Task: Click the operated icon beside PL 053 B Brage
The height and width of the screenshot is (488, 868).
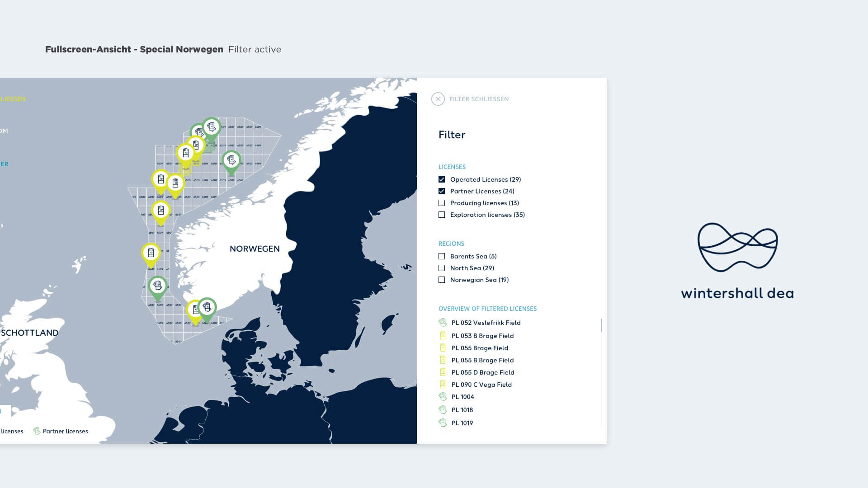Action: tap(443, 335)
